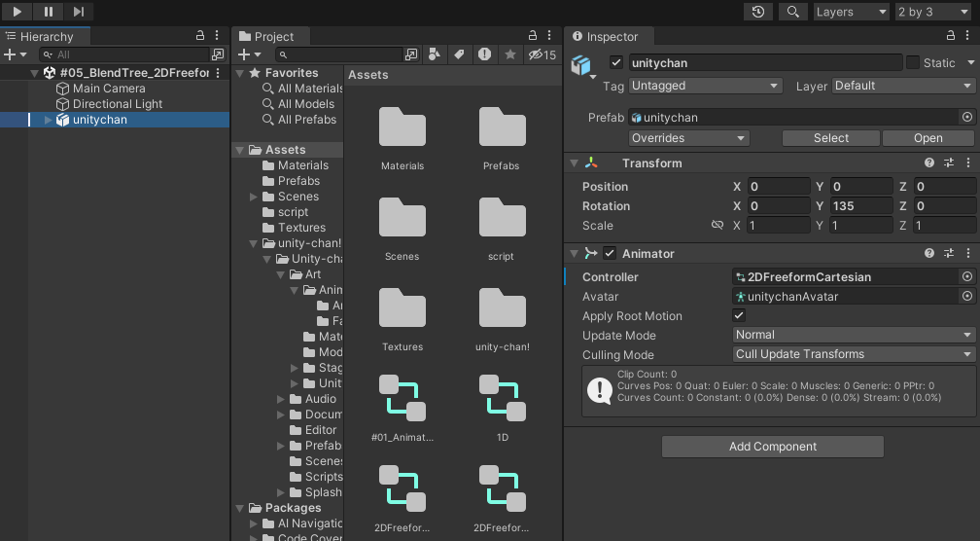Open Project panel kebab menu
The image size is (980, 541).
tap(549, 36)
